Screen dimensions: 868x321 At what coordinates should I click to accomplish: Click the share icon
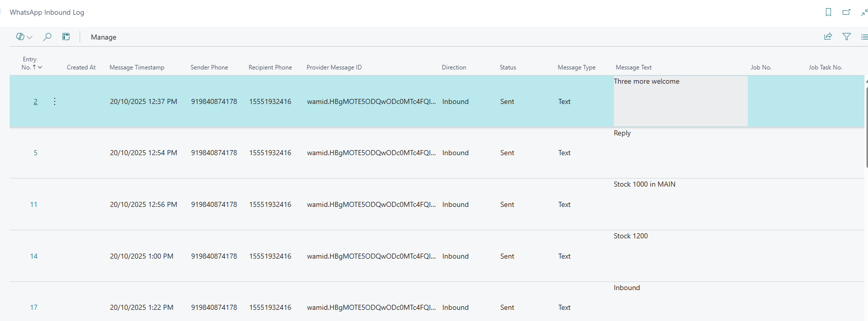[828, 37]
